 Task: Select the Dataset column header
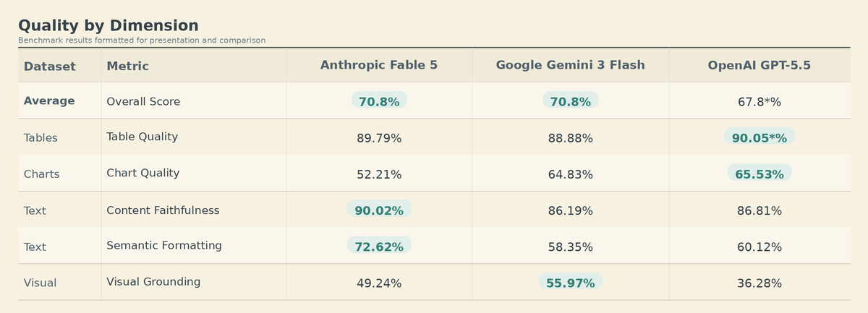[50, 67]
